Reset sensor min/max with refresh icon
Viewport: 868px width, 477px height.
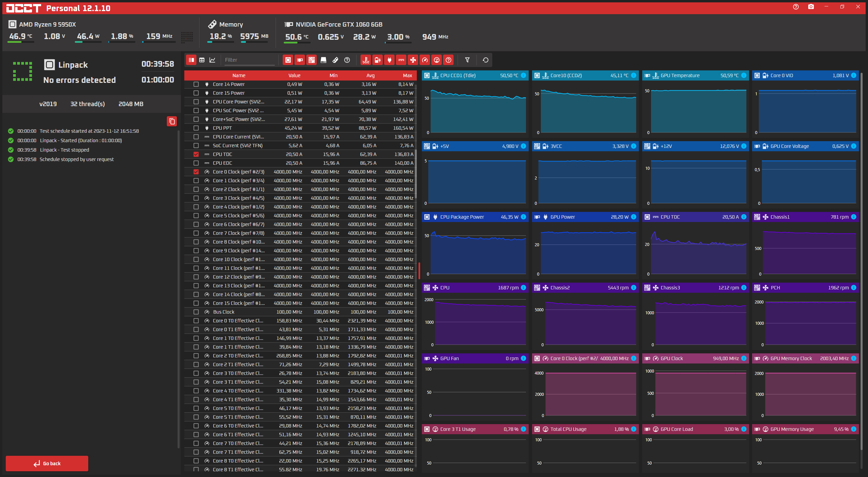(x=486, y=60)
